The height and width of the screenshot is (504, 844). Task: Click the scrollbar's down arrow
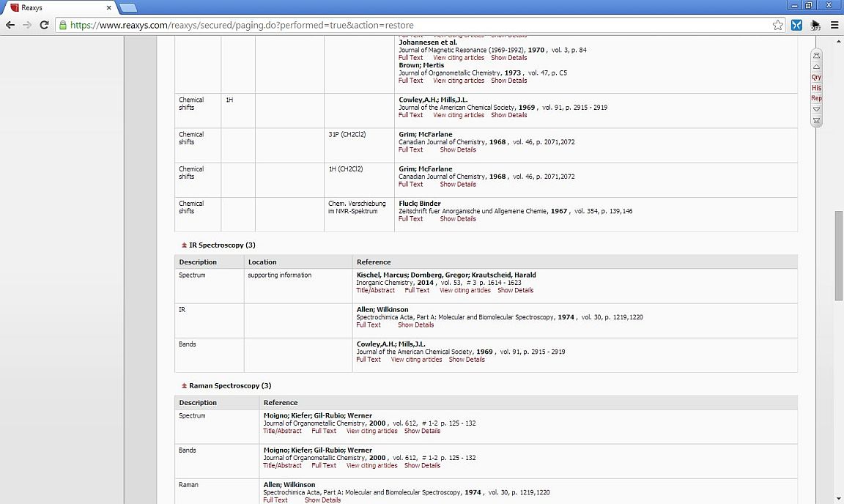(x=839, y=499)
